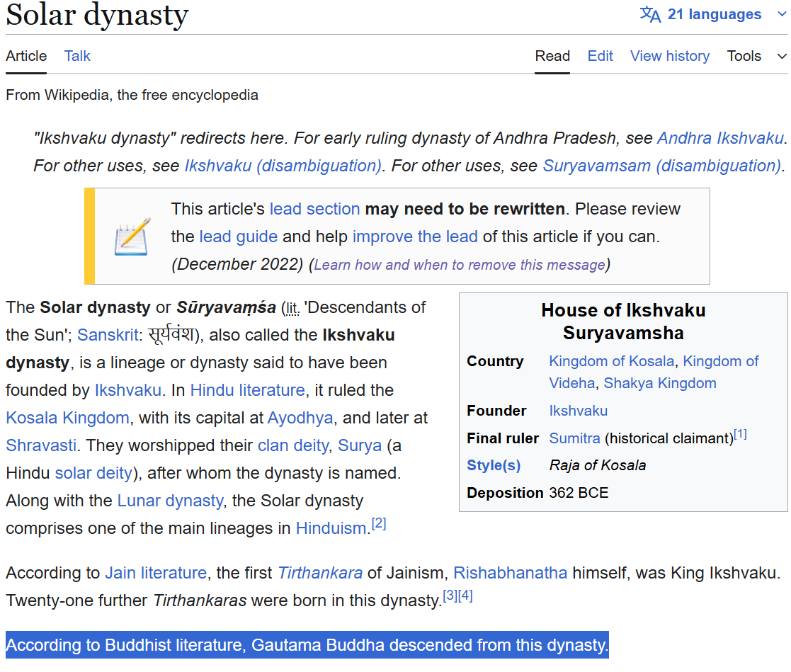This screenshot has width=791, height=672.
Task: Open the Shakya Kingdom link
Action: [660, 383]
